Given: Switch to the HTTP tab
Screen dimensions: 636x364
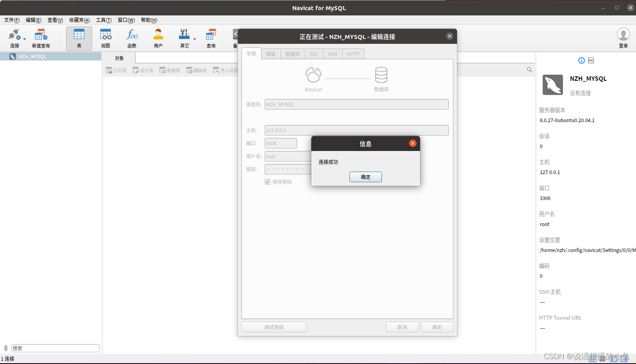Looking at the screenshot, I should (x=354, y=54).
